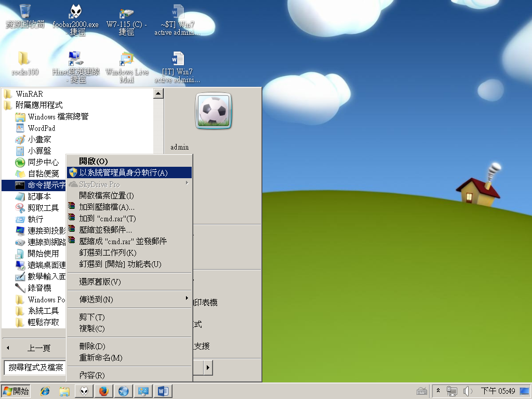Choose 剪下(T) cut in context menu
The height and width of the screenshot is (399, 532).
(x=129, y=317)
